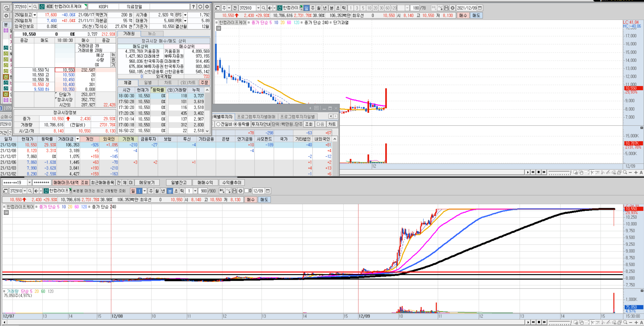Click the zoom-in plus icon under the upper chart
Viewport: 644px width, 326px height.
click(x=636, y=172)
